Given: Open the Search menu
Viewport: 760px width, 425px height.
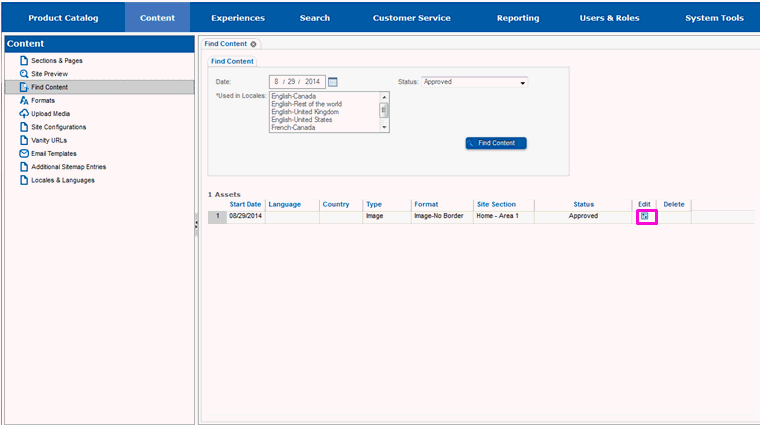Looking at the screenshot, I should (x=315, y=18).
